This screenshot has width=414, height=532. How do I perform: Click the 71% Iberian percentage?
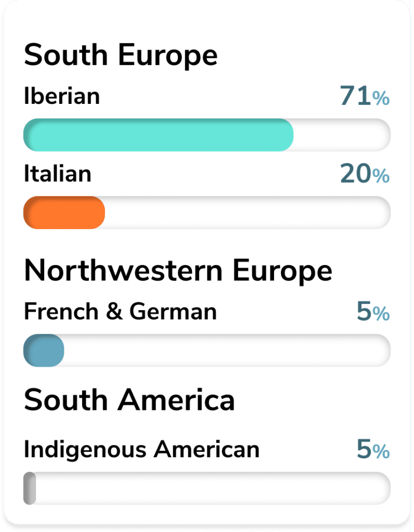tap(365, 96)
